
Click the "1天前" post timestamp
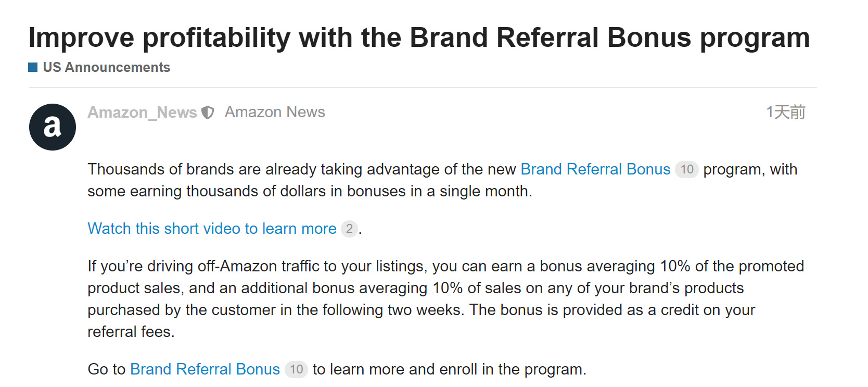(x=785, y=112)
